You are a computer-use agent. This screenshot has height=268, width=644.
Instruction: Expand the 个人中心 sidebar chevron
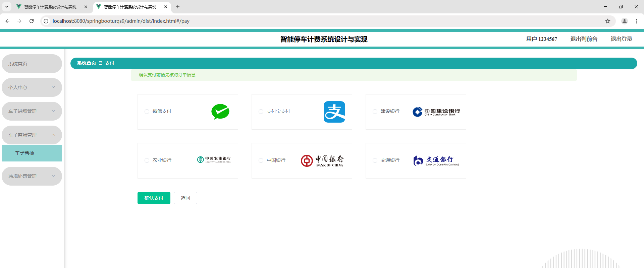click(53, 87)
